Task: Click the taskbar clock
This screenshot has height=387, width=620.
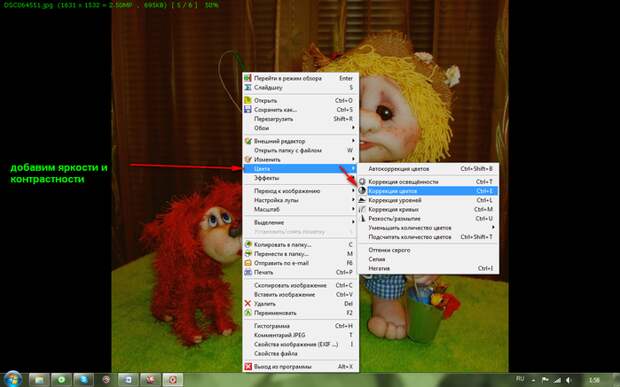Action: pyautogui.click(x=594, y=380)
